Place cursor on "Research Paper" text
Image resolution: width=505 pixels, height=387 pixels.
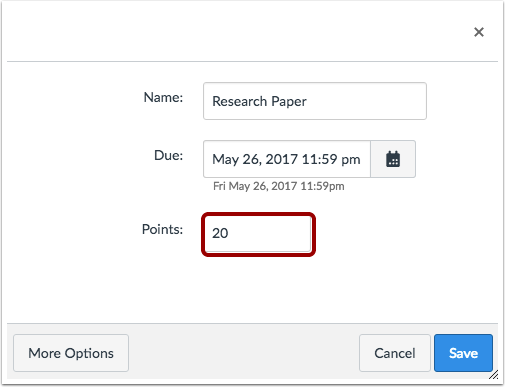[259, 101]
